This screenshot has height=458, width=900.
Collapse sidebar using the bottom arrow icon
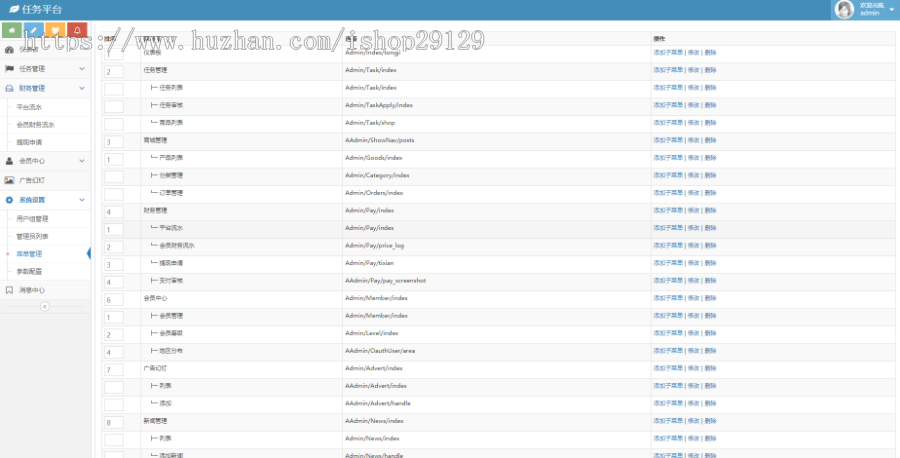tap(44, 307)
